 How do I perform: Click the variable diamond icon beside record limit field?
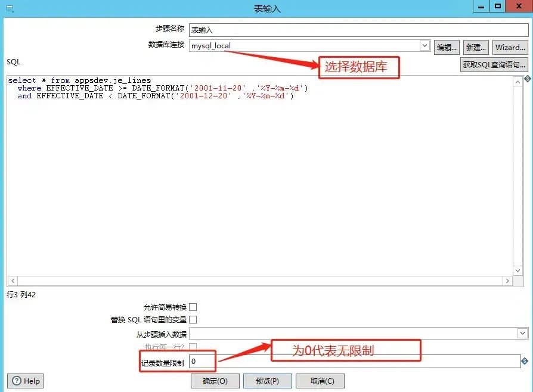click(x=525, y=361)
